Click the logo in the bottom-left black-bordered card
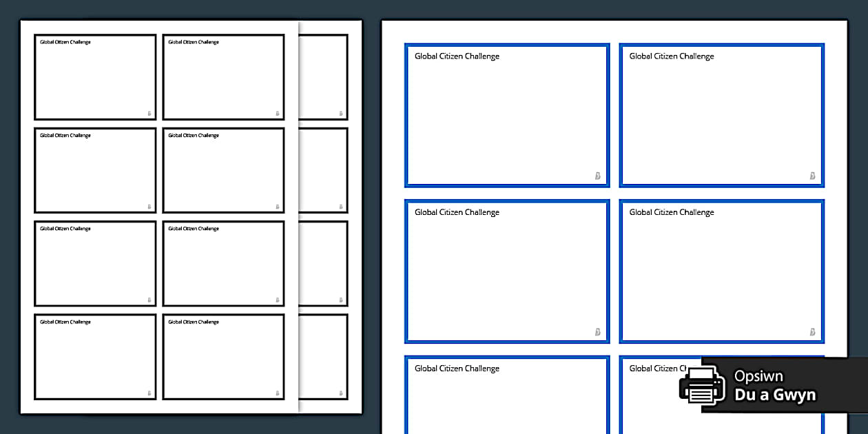 [149, 393]
